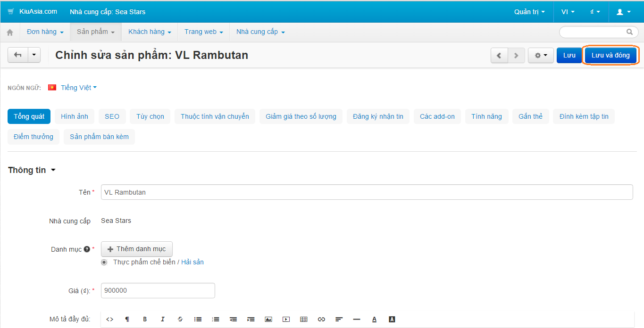The image size is (644, 328).
Task: Open HTML source code view in editor
Action: click(x=109, y=319)
